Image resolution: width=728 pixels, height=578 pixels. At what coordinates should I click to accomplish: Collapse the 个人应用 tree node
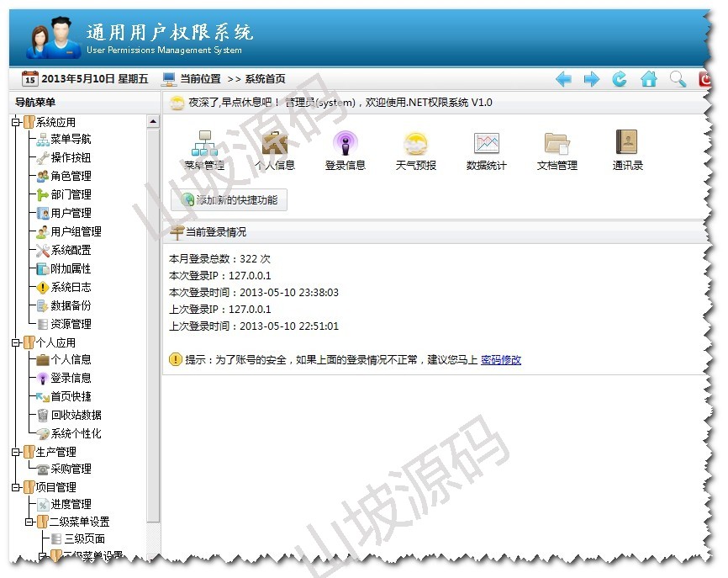click(x=16, y=343)
